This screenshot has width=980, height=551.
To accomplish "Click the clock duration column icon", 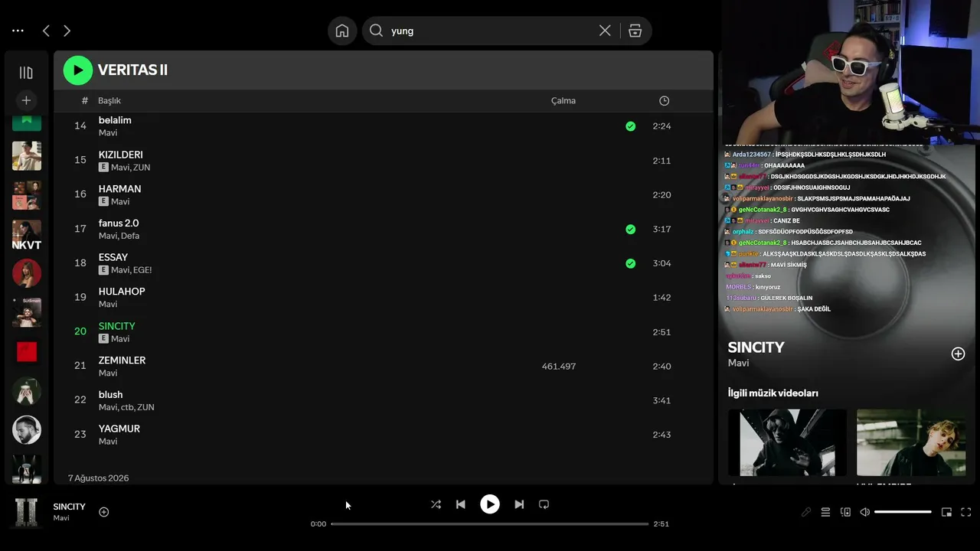I will [x=664, y=101].
